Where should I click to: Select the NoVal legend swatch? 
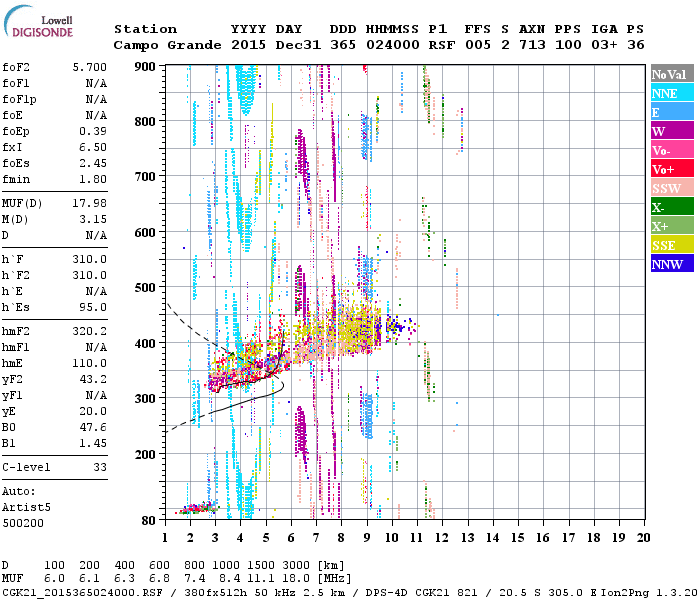pyautogui.click(x=672, y=74)
